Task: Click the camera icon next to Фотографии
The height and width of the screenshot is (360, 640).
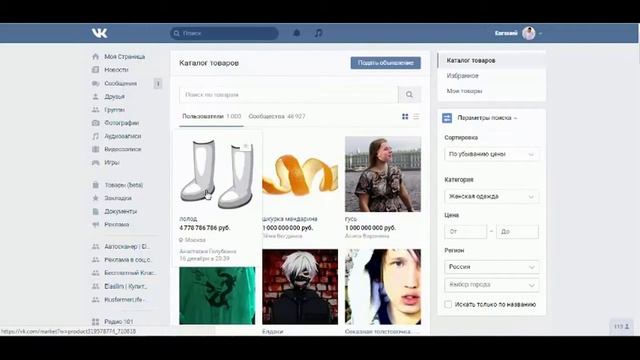Action: (x=96, y=123)
